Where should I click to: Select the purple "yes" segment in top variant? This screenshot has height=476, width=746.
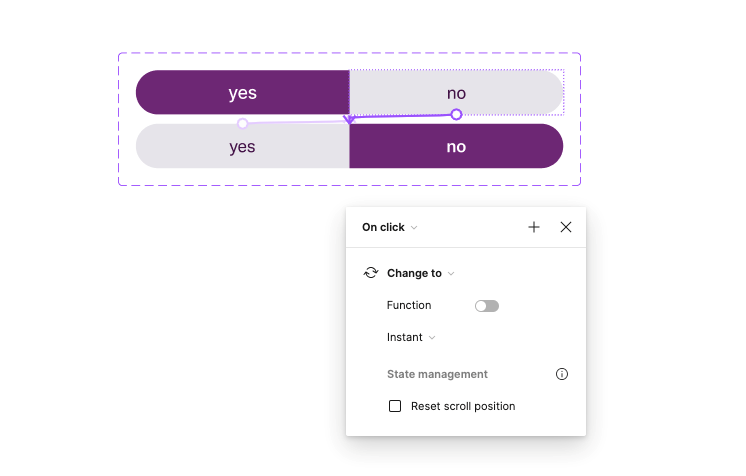242,93
